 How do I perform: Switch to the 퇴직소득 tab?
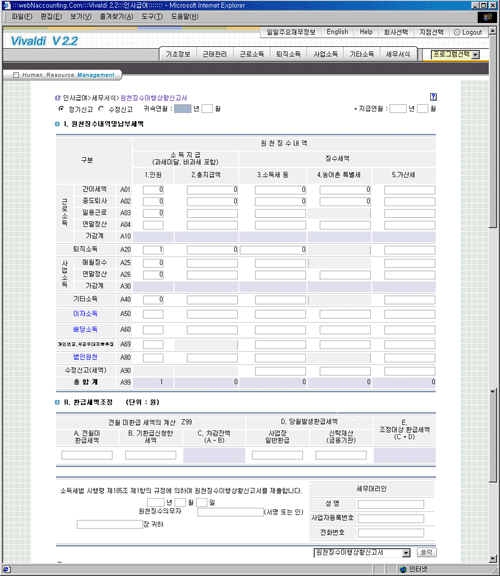pyautogui.click(x=288, y=54)
